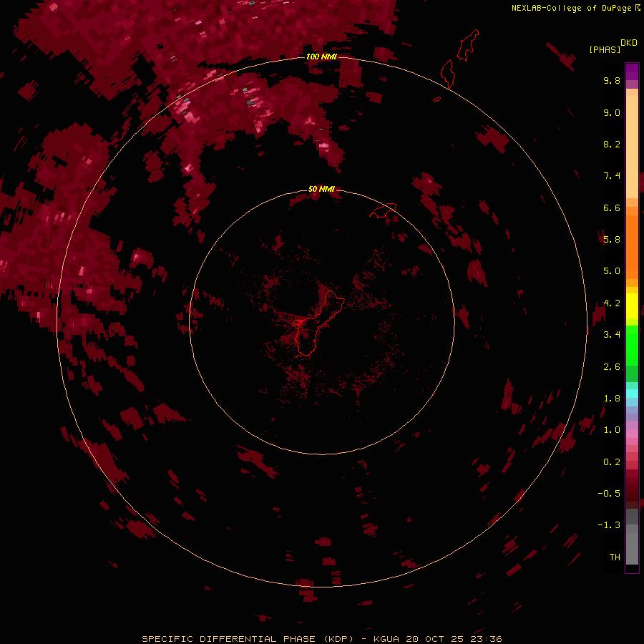The image size is (644, 644).
Task: Click the small island outline on 50 NMI ring
Action: [x=384, y=210]
